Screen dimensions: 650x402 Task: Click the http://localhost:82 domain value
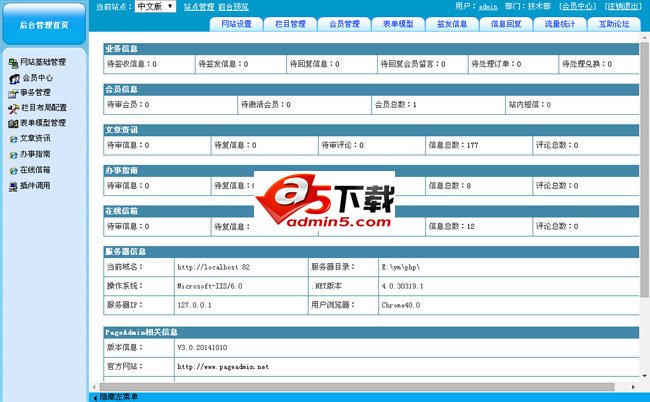(213, 267)
